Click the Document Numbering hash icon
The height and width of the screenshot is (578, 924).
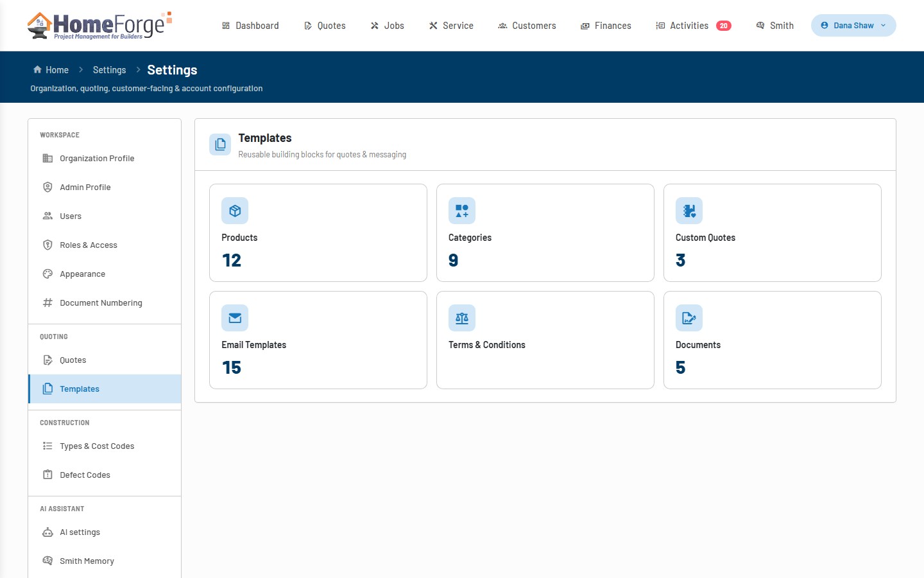tap(47, 303)
